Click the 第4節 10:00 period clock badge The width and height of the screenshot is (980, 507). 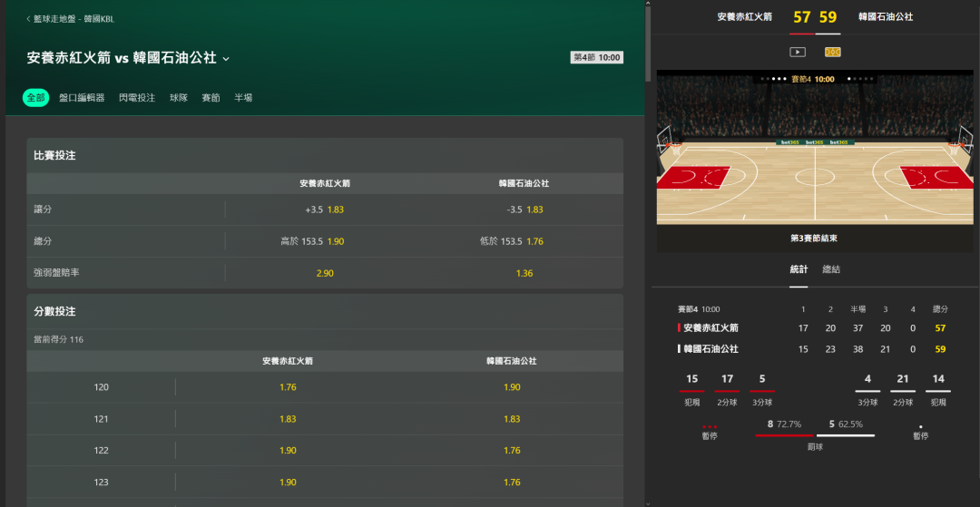point(597,57)
